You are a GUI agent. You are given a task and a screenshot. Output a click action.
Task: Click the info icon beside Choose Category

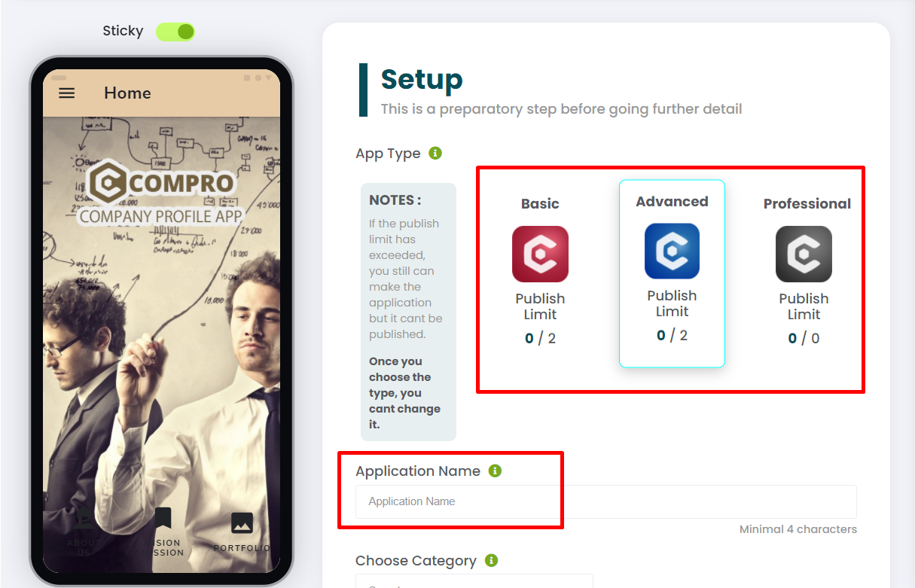click(491, 560)
